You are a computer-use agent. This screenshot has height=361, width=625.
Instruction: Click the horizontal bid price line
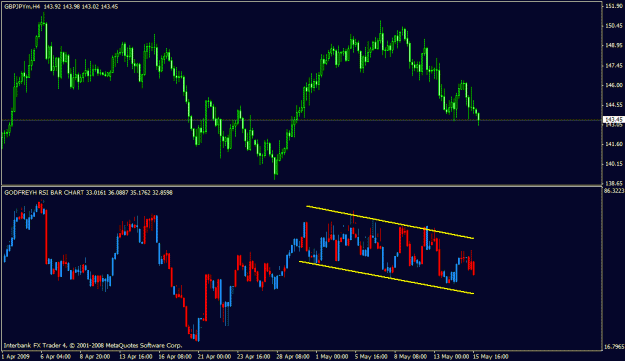303,120
